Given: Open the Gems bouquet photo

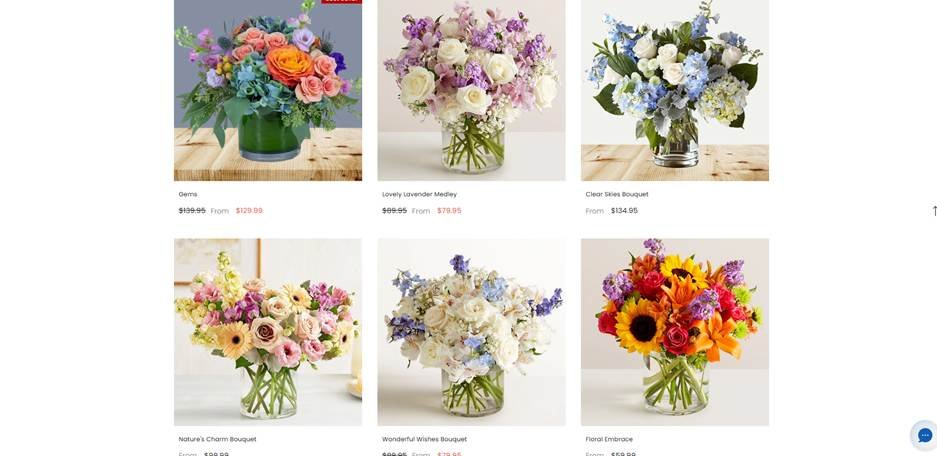Looking at the screenshot, I should (x=268, y=90).
